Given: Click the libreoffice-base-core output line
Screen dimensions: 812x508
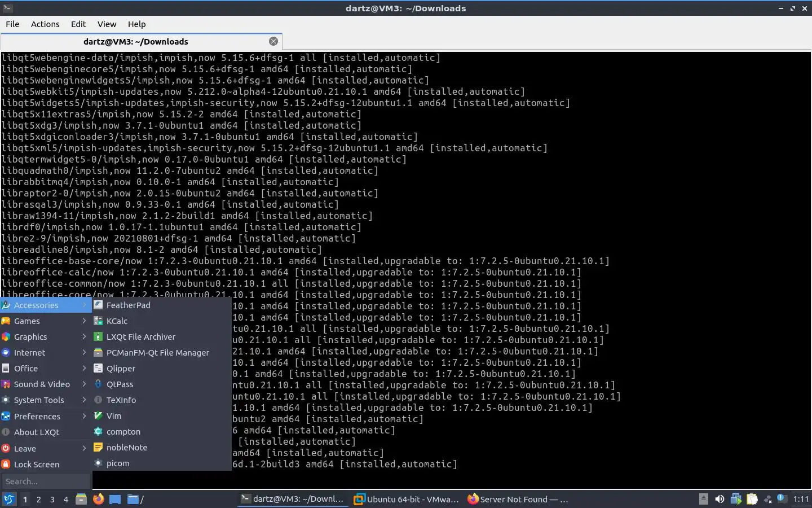Looking at the screenshot, I should 305,261.
